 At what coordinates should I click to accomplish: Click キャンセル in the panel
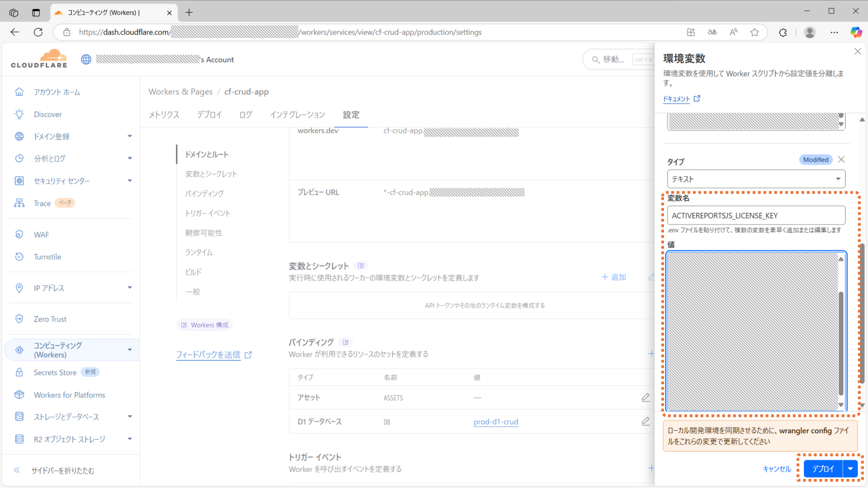tap(777, 469)
